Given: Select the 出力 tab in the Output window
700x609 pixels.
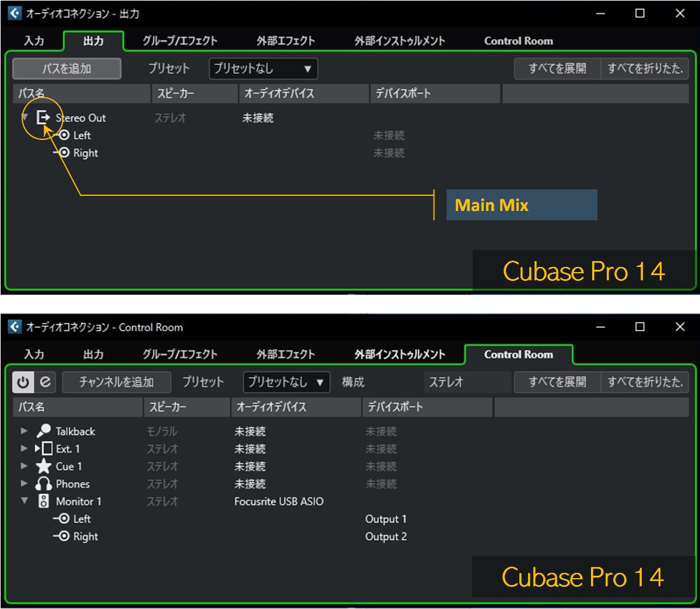Looking at the screenshot, I should (x=93, y=41).
